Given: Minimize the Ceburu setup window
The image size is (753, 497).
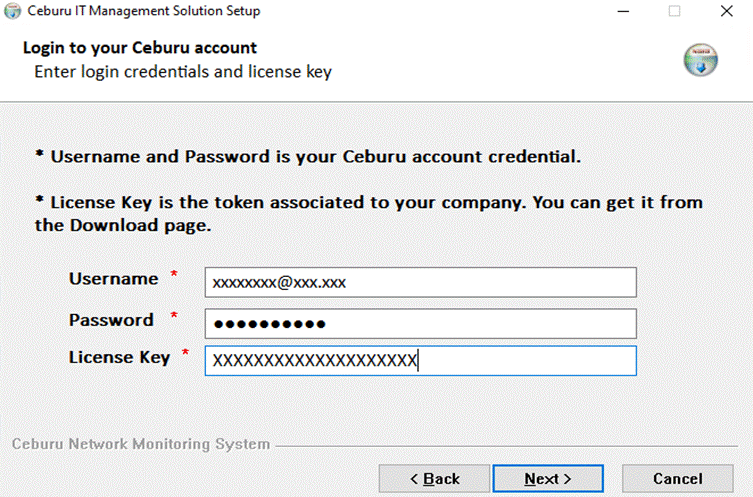Looking at the screenshot, I should [x=623, y=11].
